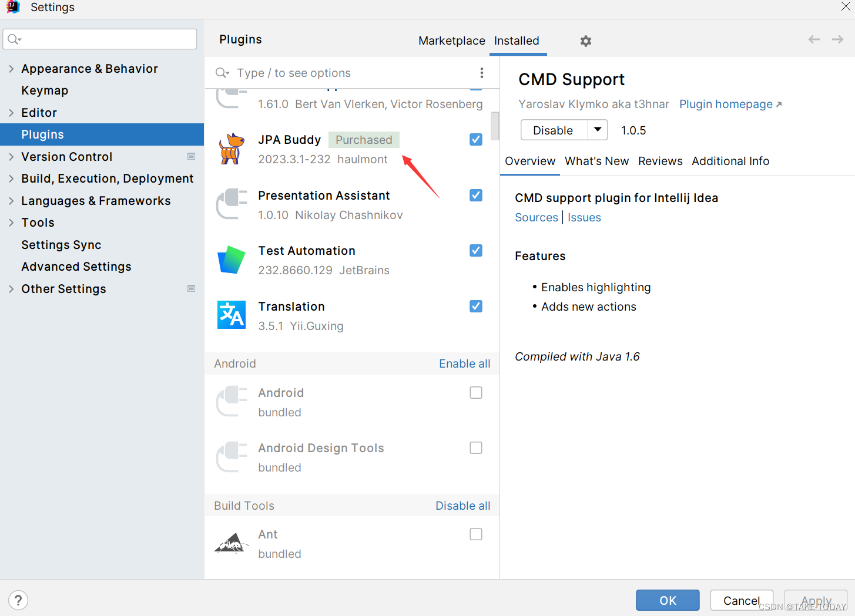The height and width of the screenshot is (616, 855).
Task: Open the Disable button dropdown arrow
Action: coord(598,130)
